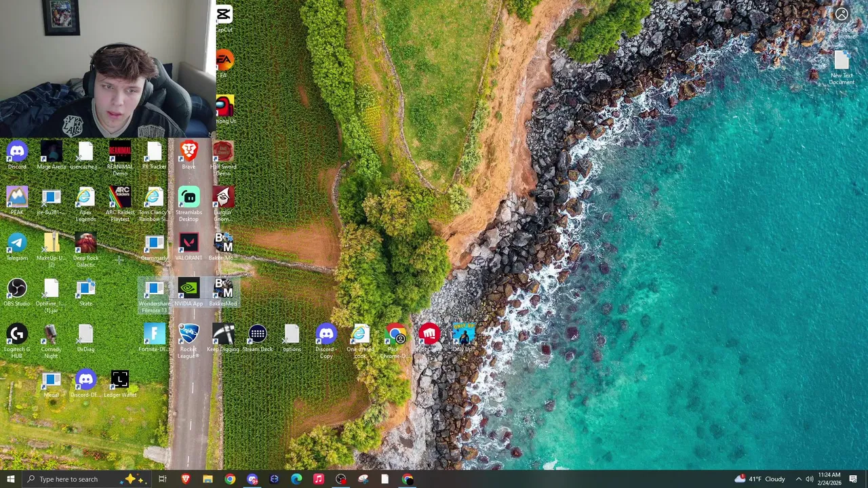This screenshot has width=868, height=488.
Task: Select the usercache file icon
Action: (85, 155)
